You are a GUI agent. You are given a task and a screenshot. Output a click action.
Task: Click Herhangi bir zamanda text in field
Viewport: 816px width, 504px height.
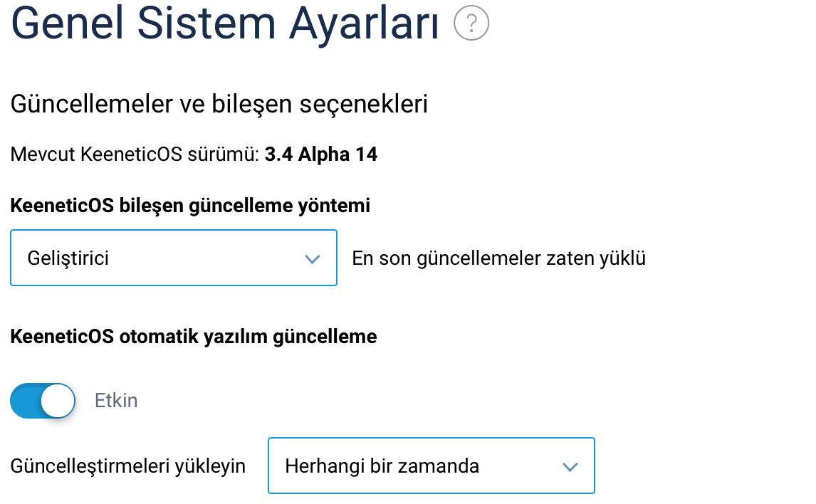click(x=382, y=466)
